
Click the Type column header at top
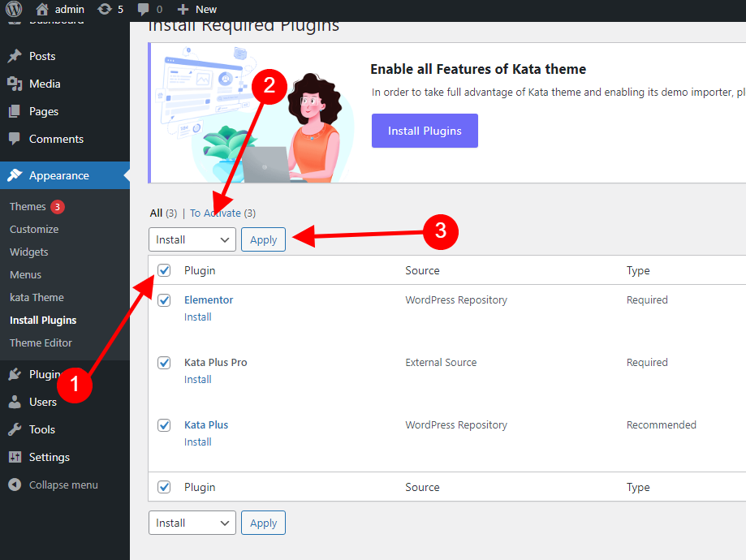(x=638, y=271)
